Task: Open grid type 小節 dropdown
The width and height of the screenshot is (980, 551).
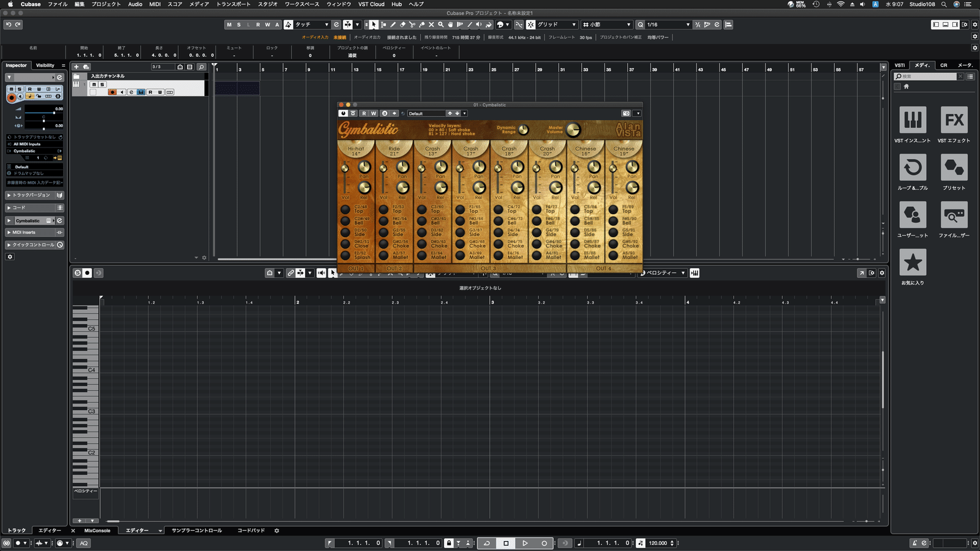Action: pos(606,24)
